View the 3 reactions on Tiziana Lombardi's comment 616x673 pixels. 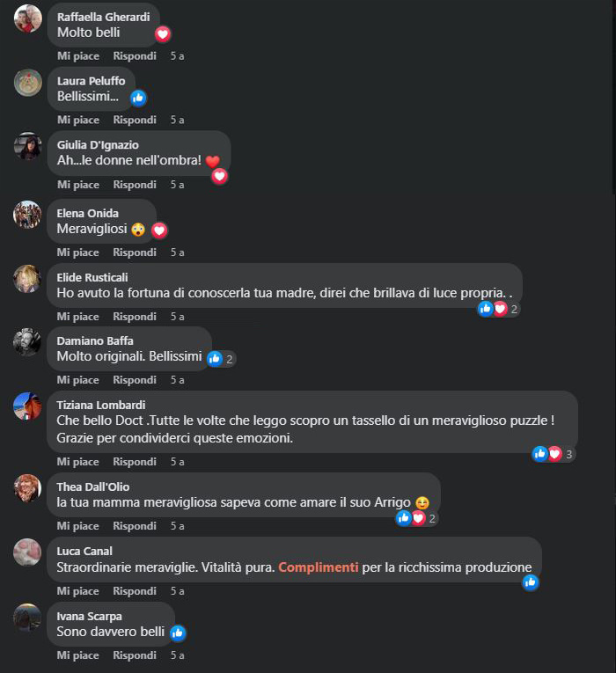pos(554,454)
